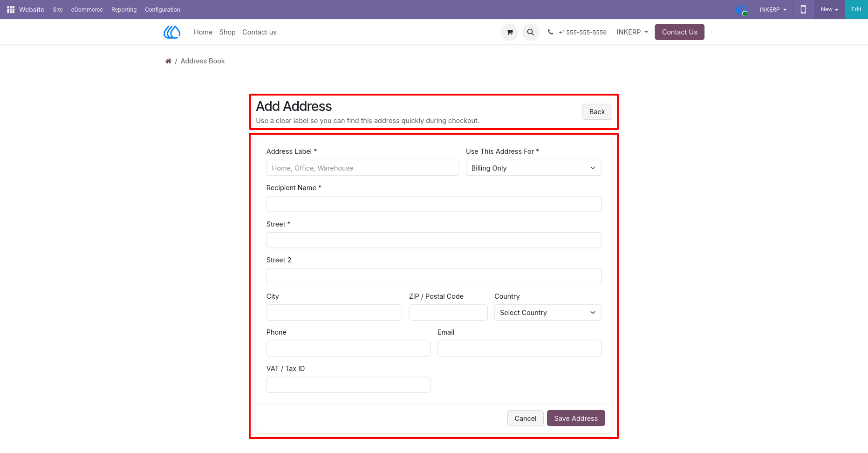Screen dimensions: 868x453
Task: Click the phone handset icon
Action: pyautogui.click(x=550, y=32)
